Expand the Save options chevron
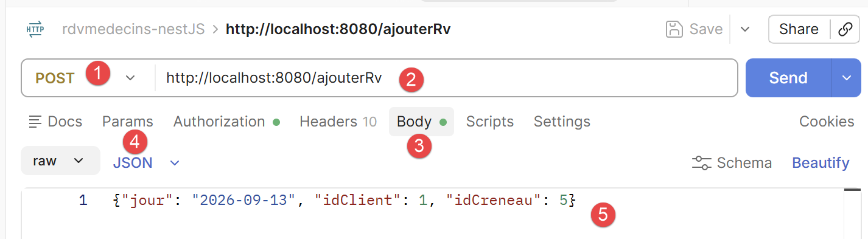Image resolution: width=868 pixels, height=239 pixels. point(745,29)
